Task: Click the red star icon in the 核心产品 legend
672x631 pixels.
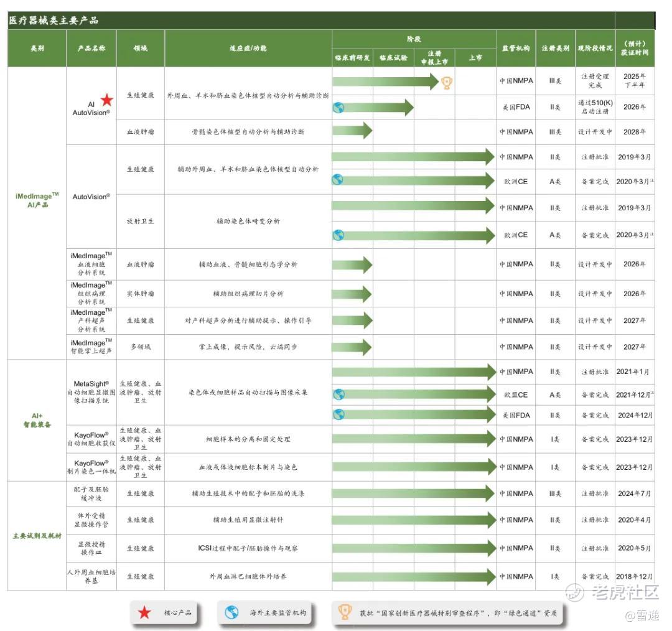Action: 144,613
